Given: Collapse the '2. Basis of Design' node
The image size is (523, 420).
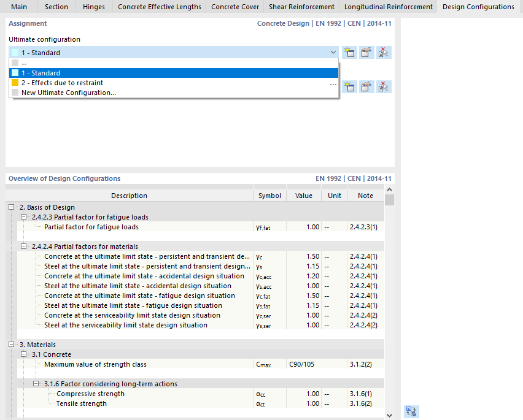Looking at the screenshot, I should pos(11,207).
